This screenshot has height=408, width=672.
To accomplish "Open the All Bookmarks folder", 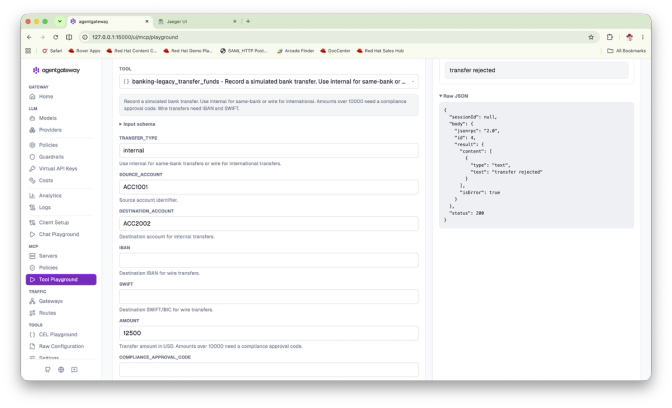I will pos(627,51).
